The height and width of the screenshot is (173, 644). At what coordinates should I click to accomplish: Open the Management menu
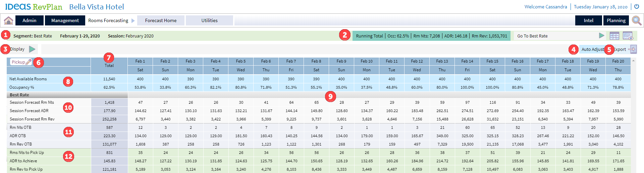(x=65, y=20)
